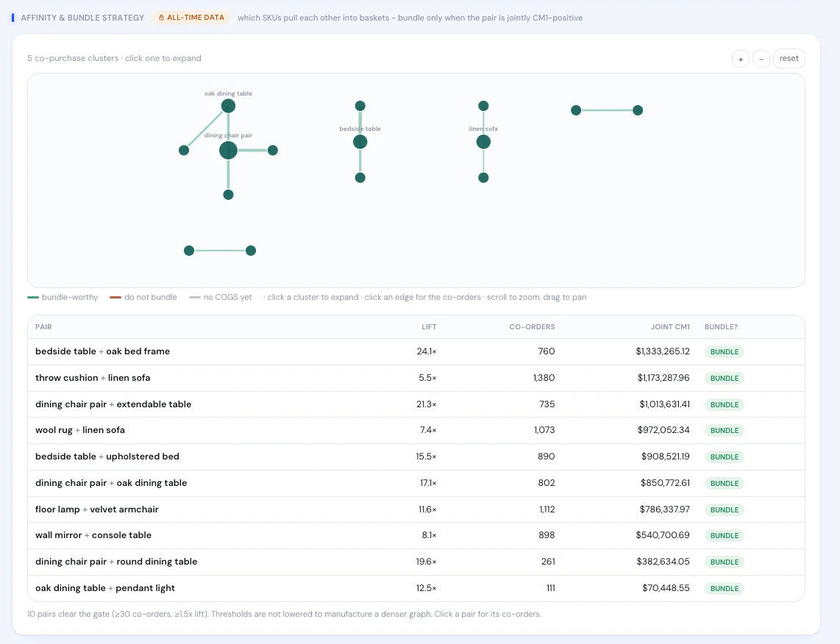Open the throw cushion + linen sofa pair

click(x=416, y=378)
